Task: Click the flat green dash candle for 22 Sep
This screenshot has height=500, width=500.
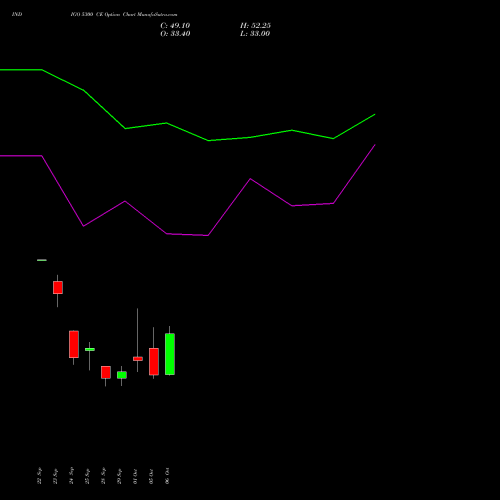Action: tap(42, 260)
